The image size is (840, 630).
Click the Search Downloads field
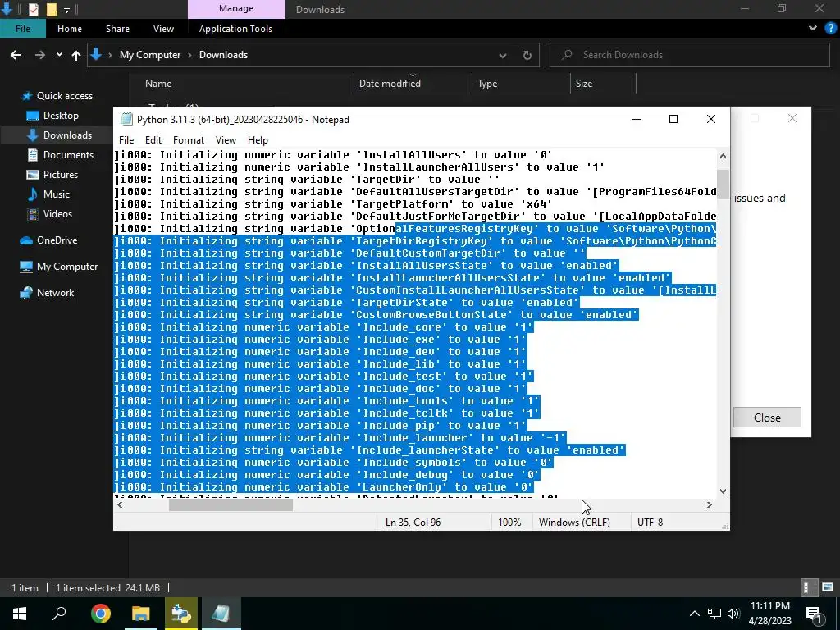[689, 55]
